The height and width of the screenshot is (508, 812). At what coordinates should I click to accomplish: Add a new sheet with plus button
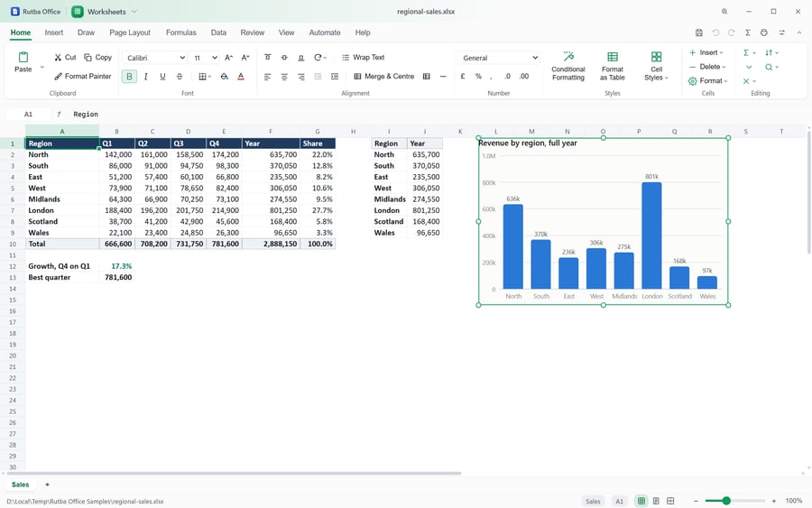pyautogui.click(x=47, y=485)
